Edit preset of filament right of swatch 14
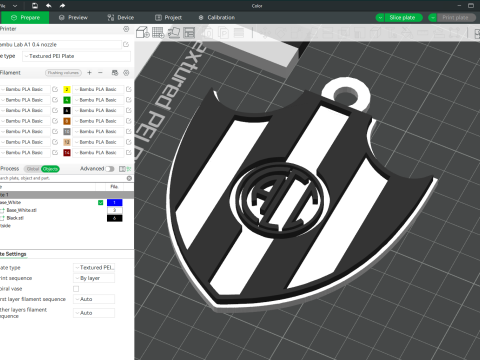This screenshot has width=480, height=360. click(129, 153)
